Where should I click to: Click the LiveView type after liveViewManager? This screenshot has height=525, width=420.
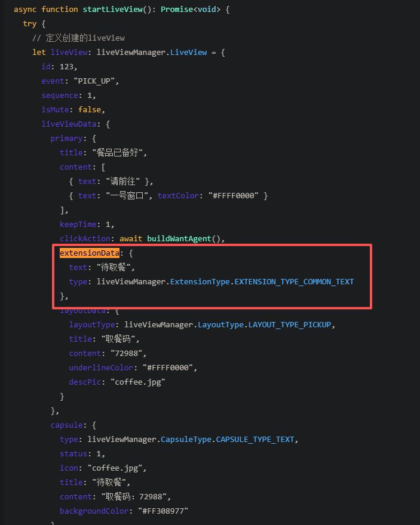click(189, 53)
